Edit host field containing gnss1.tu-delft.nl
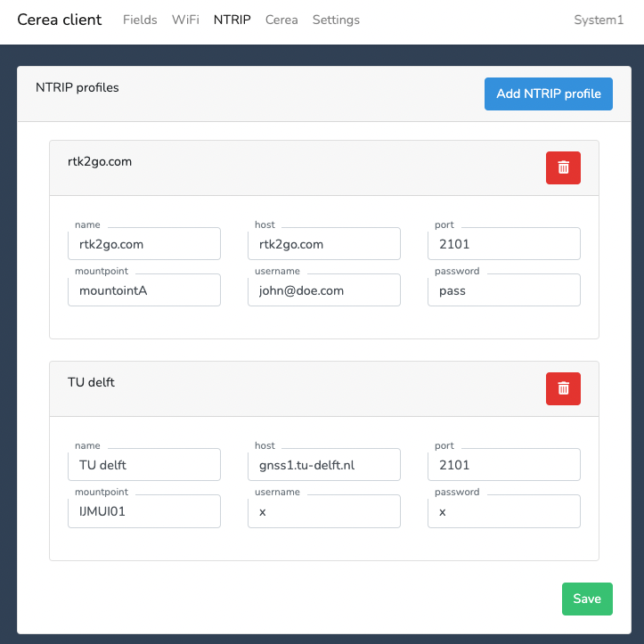Viewport: 644px width, 644px height. pos(324,465)
